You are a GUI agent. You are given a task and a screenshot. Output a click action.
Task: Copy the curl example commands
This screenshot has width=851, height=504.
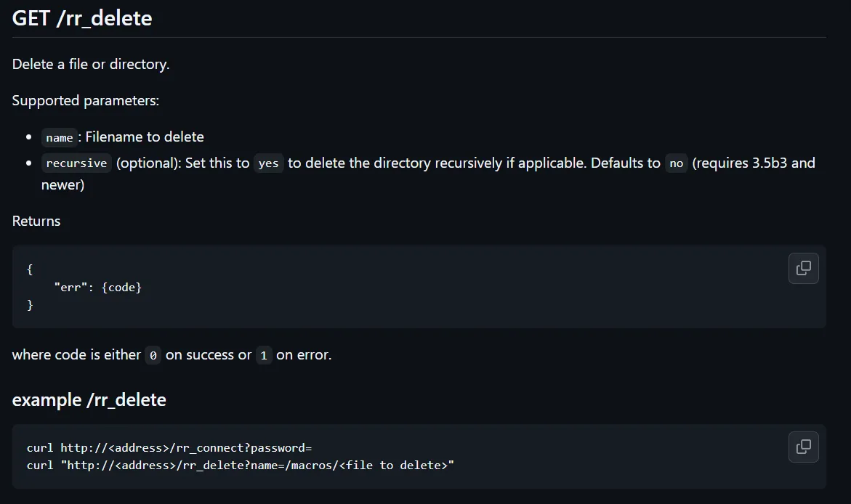tap(803, 447)
